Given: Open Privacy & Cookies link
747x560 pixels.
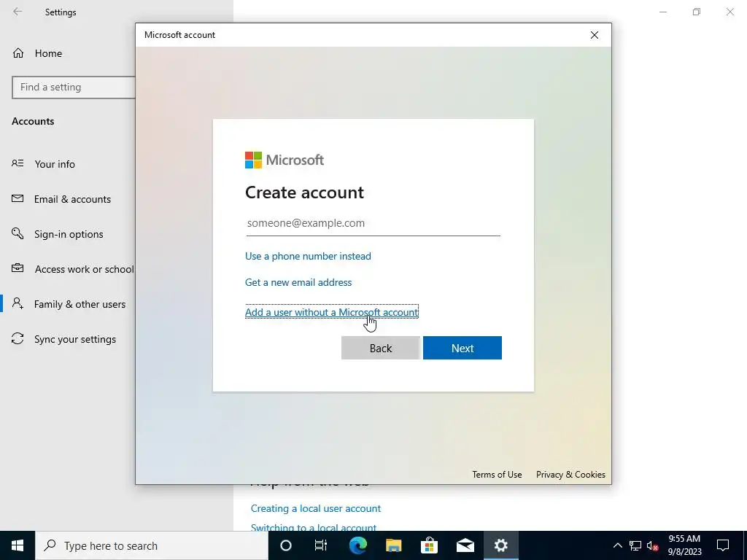Looking at the screenshot, I should pyautogui.click(x=570, y=474).
